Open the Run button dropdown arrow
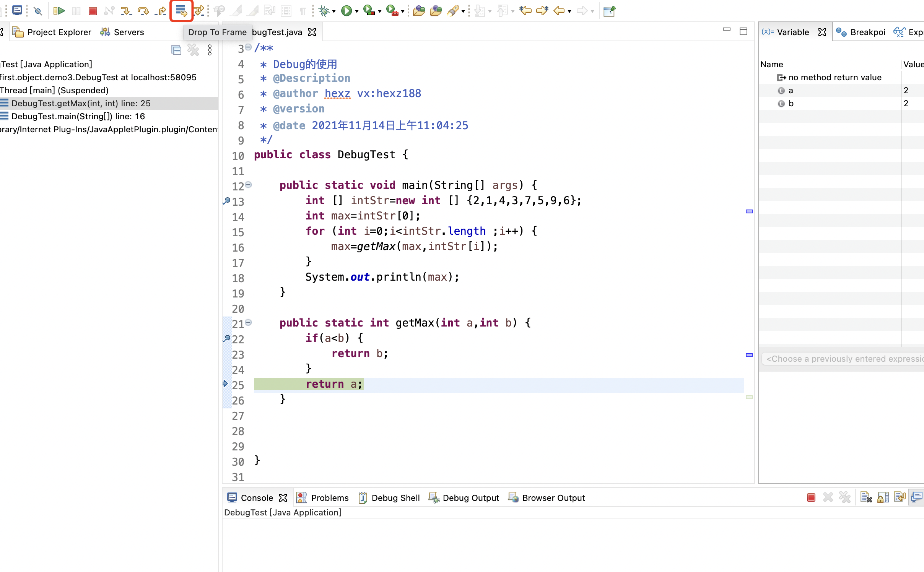The height and width of the screenshot is (572, 924). pos(357,11)
